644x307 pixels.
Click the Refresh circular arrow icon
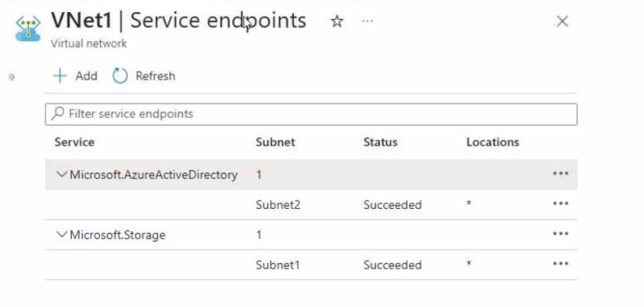point(120,76)
